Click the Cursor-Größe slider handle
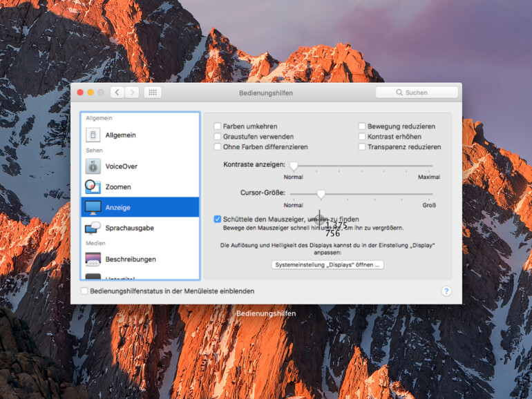 coord(321,194)
